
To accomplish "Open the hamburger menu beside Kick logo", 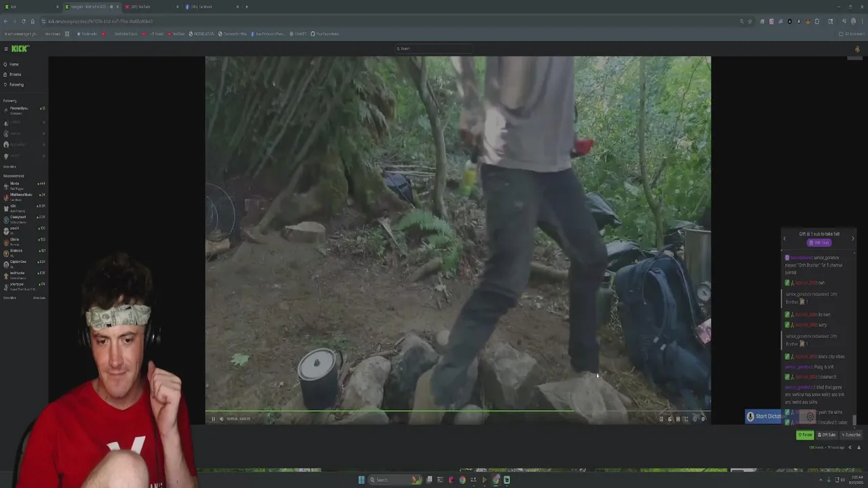I will 5,49.
